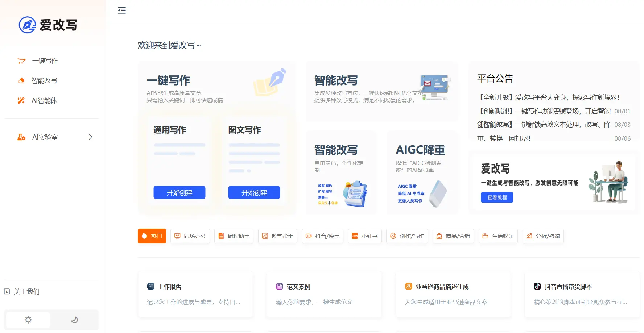Collapse sidebar with the menu fold icon
644x333 pixels.
click(x=122, y=10)
